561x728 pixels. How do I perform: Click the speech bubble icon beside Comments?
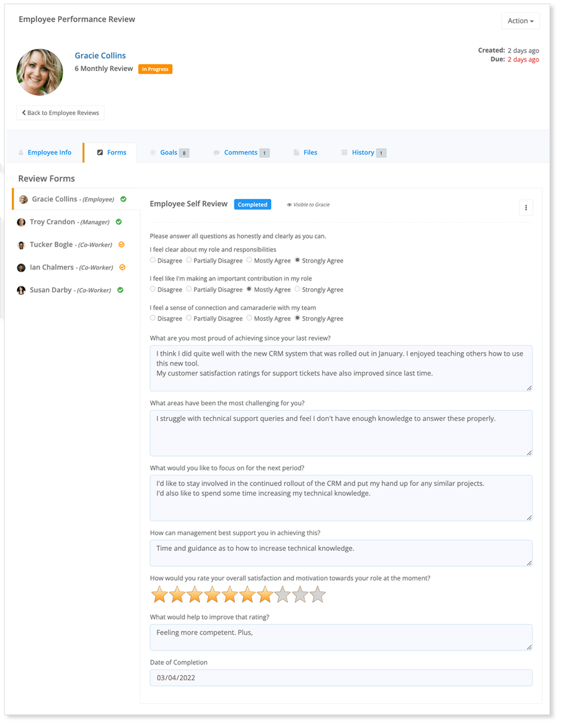click(217, 152)
